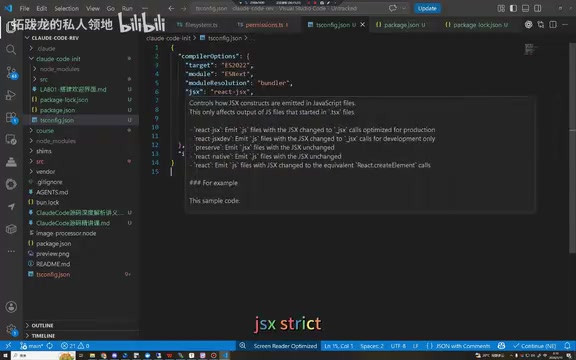
Task: Open the File menu
Action: click(24, 8)
